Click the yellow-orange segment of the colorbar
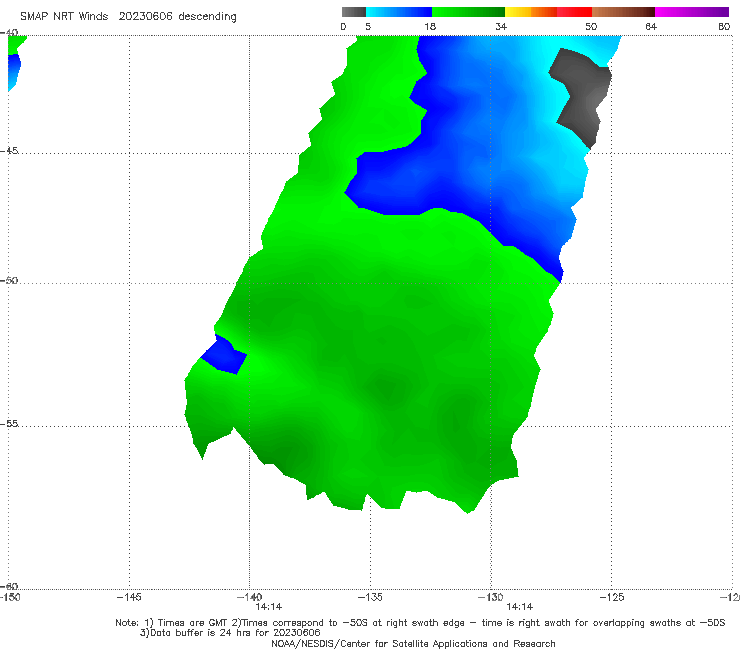 point(531,12)
